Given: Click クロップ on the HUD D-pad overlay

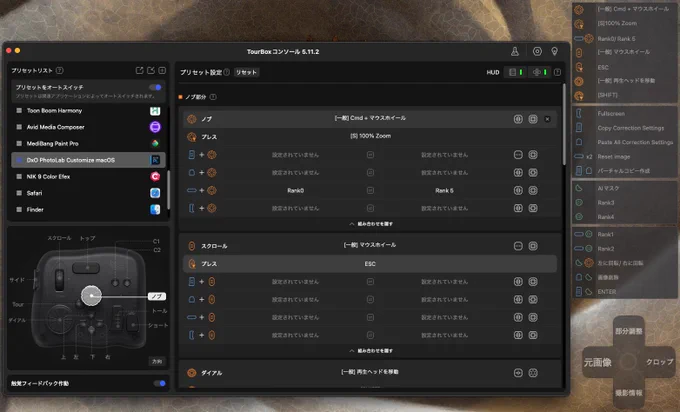Looking at the screenshot, I should 659,362.
